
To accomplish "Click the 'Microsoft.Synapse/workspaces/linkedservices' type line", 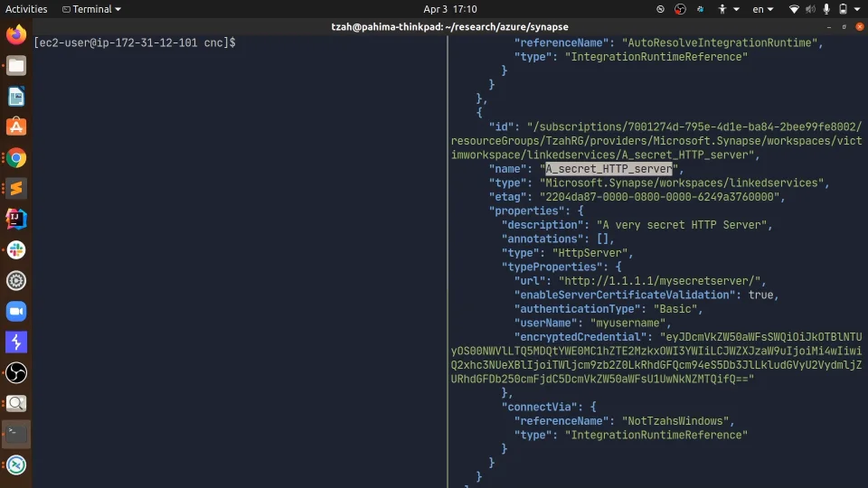I will click(659, 183).
